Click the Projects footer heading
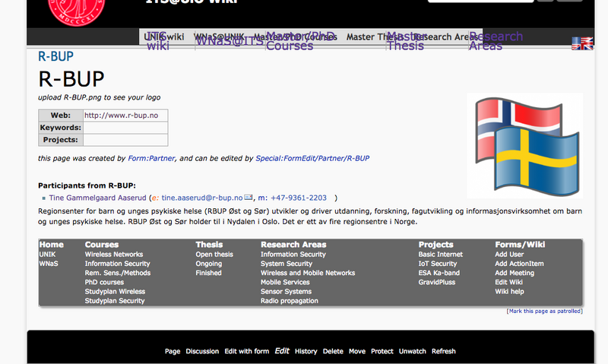The width and height of the screenshot is (608, 364). 435,245
